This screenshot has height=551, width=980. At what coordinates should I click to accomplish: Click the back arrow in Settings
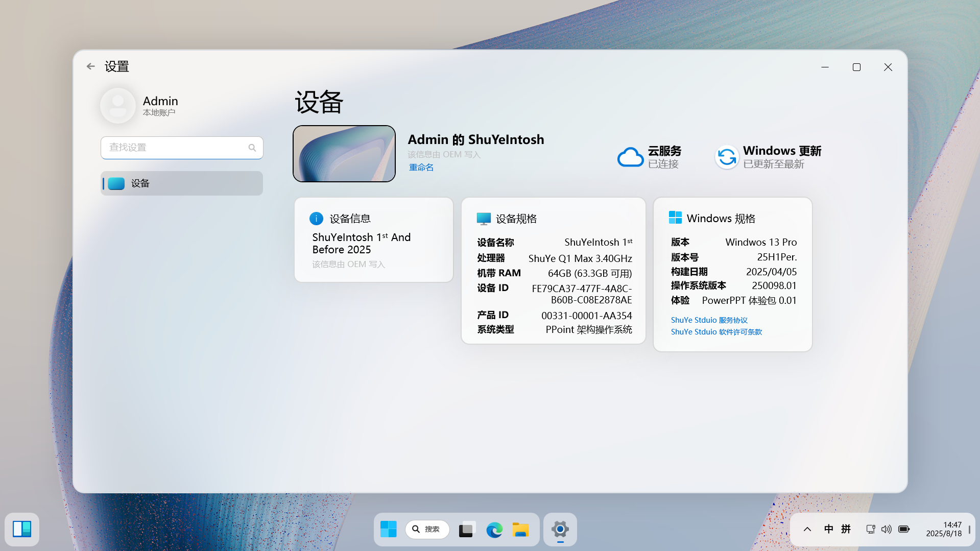91,66
